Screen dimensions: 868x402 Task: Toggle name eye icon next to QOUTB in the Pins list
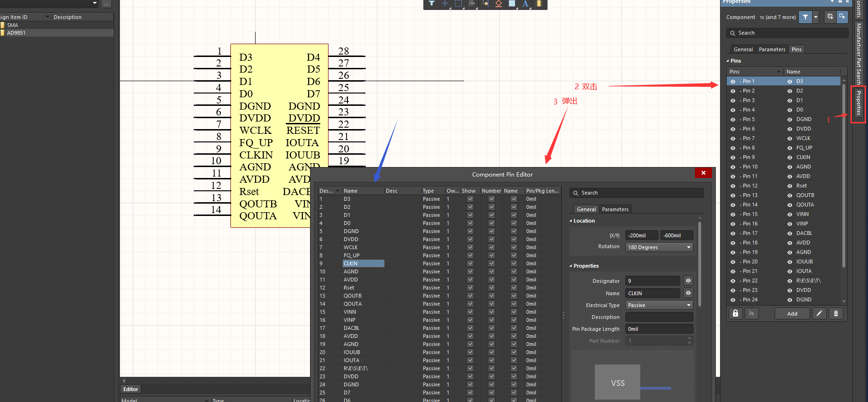pyautogui.click(x=790, y=196)
